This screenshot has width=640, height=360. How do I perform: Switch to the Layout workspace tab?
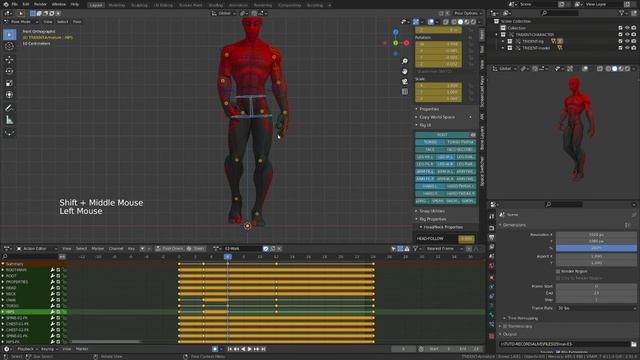tap(96, 5)
